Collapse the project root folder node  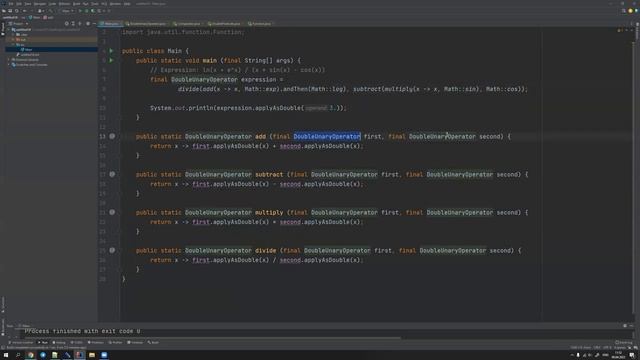[9, 30]
